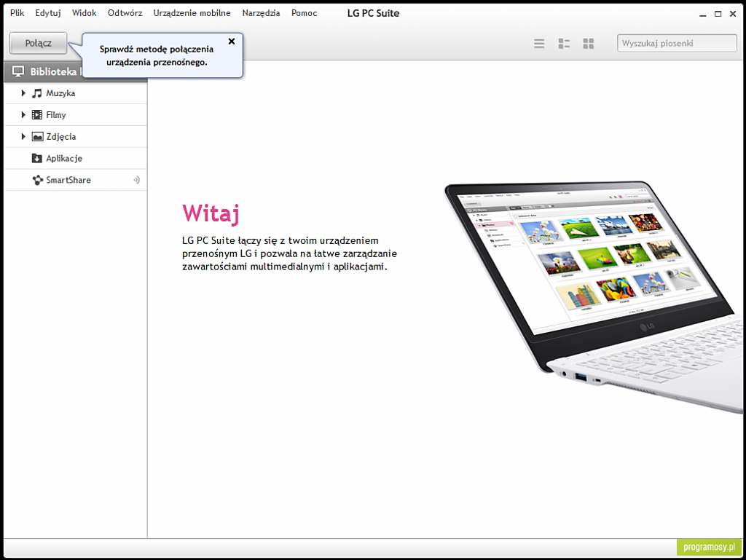Select the Muzyka music note icon

pos(37,93)
